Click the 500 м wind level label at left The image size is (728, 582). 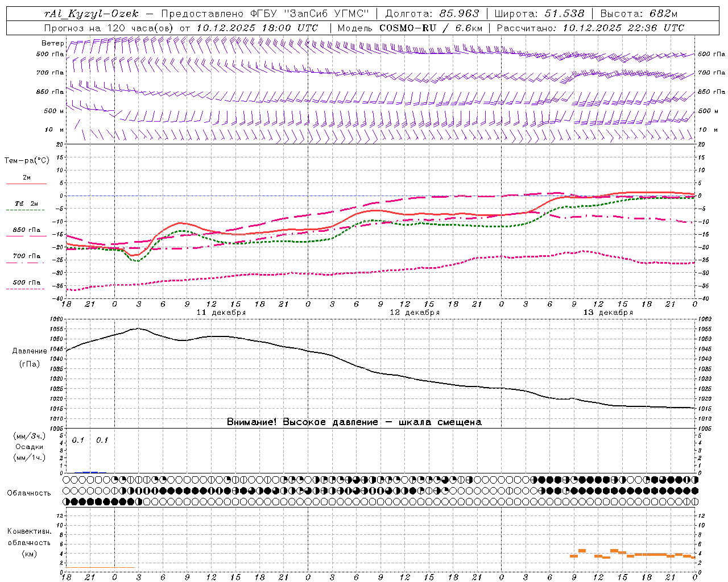[x=54, y=111]
